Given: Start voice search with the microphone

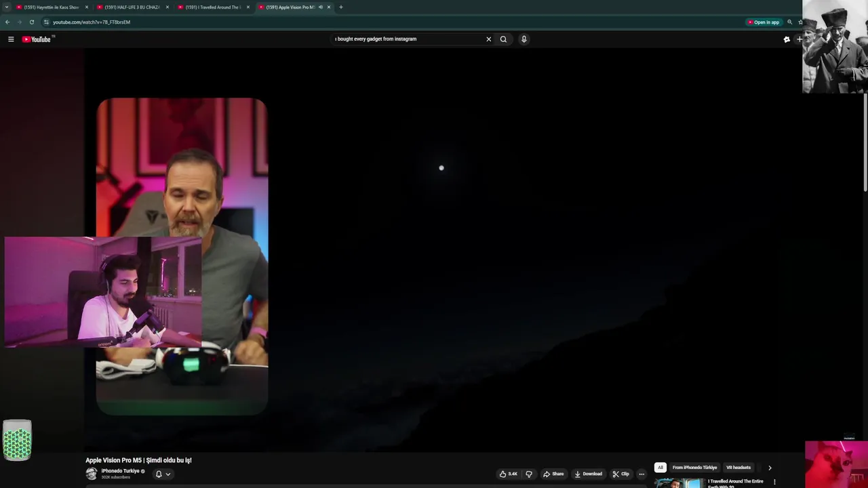Looking at the screenshot, I should [x=524, y=39].
